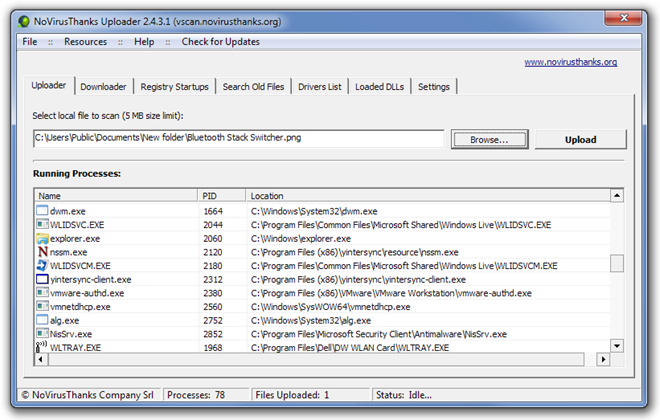This screenshot has width=660, height=420.
Task: Select the NisSrv.exe process name
Action: [x=71, y=334]
